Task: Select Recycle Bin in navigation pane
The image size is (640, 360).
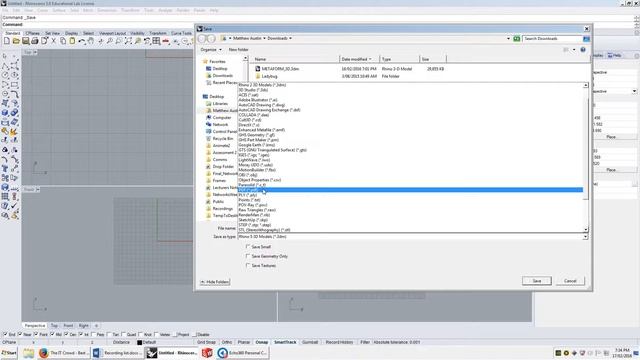Action: point(223,138)
